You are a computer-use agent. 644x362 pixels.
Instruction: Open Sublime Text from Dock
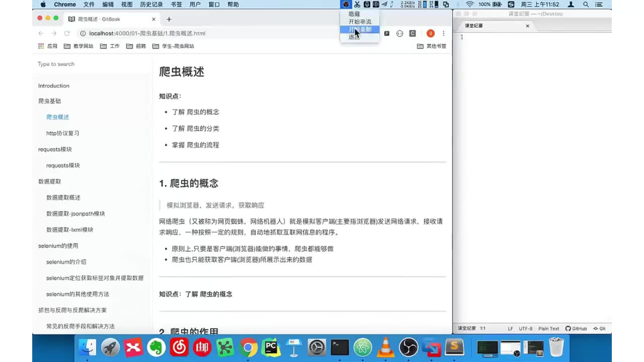(455, 347)
